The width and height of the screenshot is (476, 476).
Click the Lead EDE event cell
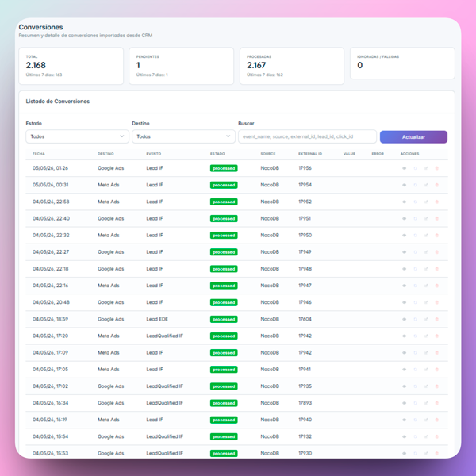[x=157, y=319]
